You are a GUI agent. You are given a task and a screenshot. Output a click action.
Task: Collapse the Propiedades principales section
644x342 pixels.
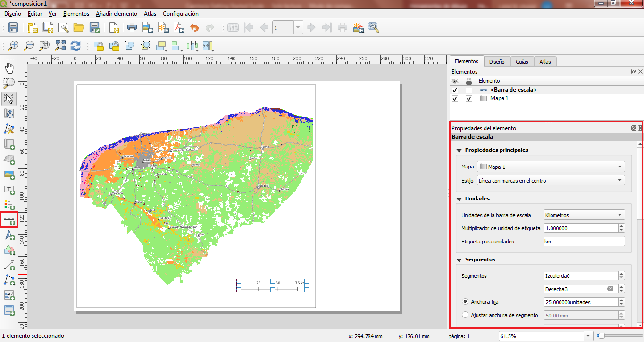point(459,150)
